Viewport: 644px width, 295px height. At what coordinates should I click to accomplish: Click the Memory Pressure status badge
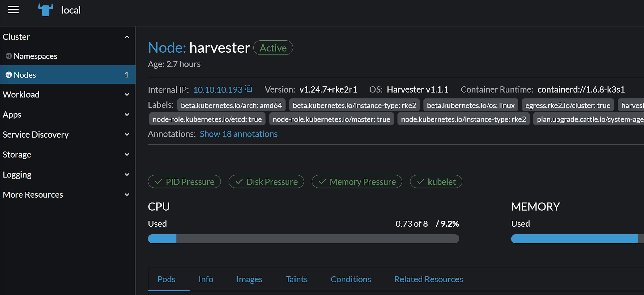[357, 182]
